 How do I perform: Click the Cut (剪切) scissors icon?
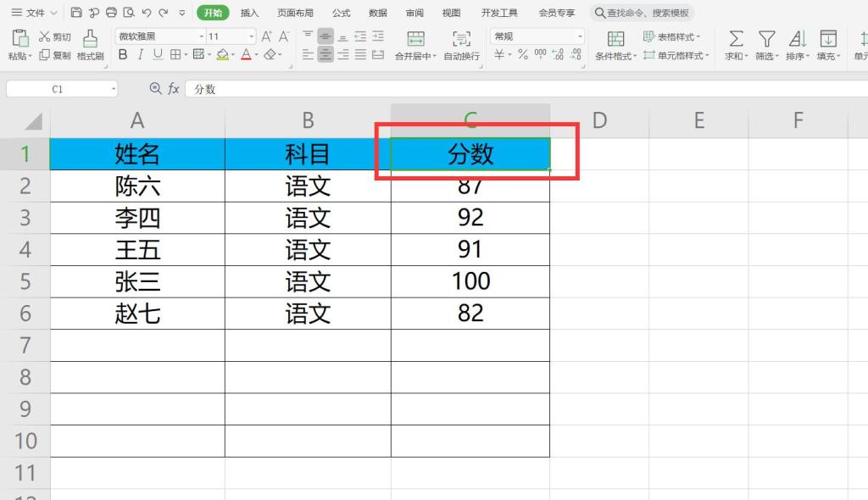click(x=45, y=36)
